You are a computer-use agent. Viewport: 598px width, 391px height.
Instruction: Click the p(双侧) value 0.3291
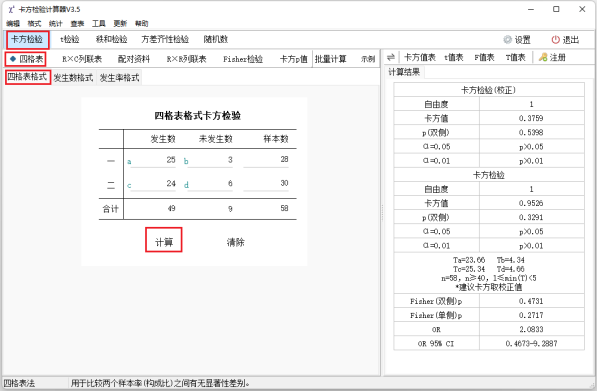531,217
